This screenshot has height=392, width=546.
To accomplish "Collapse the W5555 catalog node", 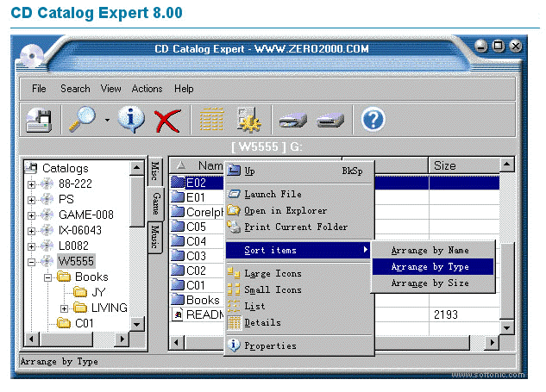I will click(31, 262).
